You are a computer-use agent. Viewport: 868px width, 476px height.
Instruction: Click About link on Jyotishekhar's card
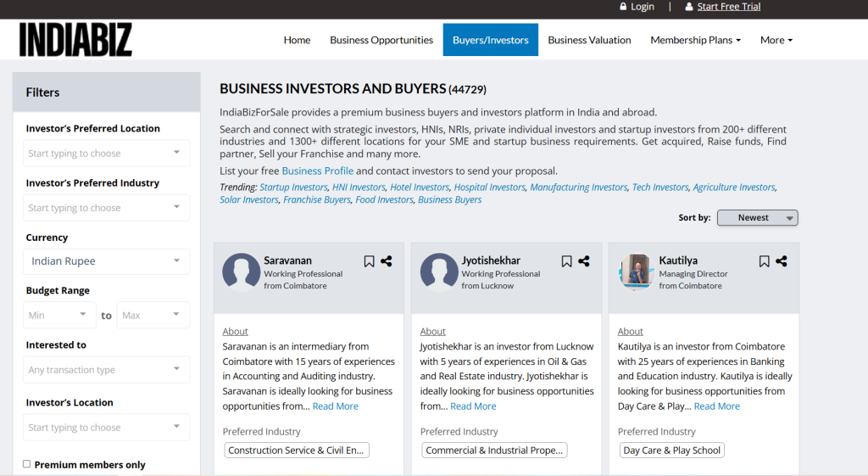433,332
